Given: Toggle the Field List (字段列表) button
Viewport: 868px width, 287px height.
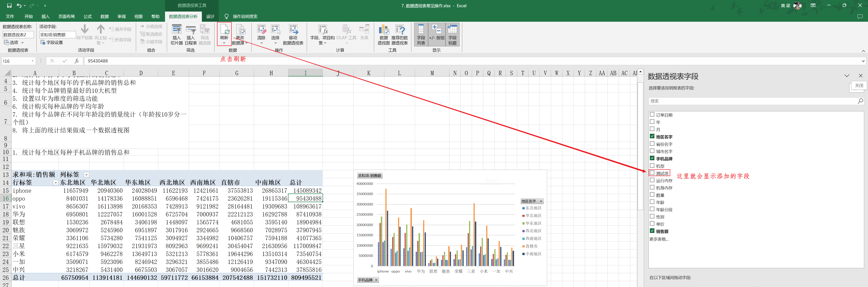Looking at the screenshot, I should 421,34.
